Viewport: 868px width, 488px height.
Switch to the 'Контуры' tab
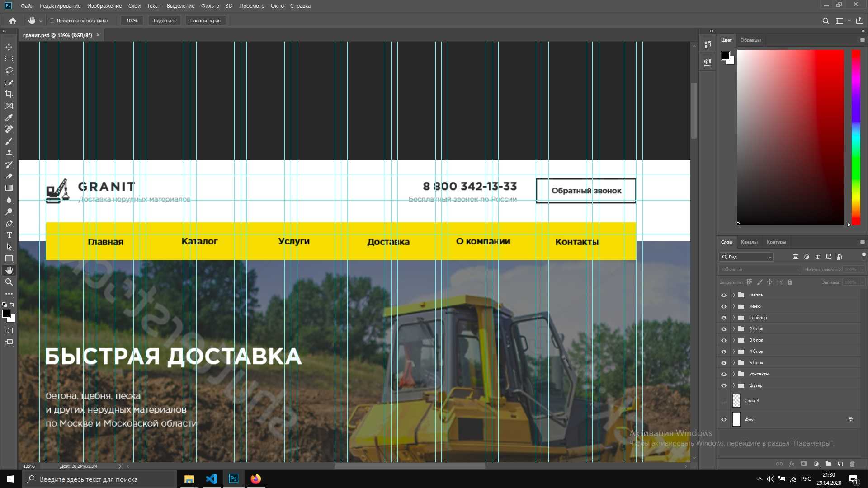point(776,242)
